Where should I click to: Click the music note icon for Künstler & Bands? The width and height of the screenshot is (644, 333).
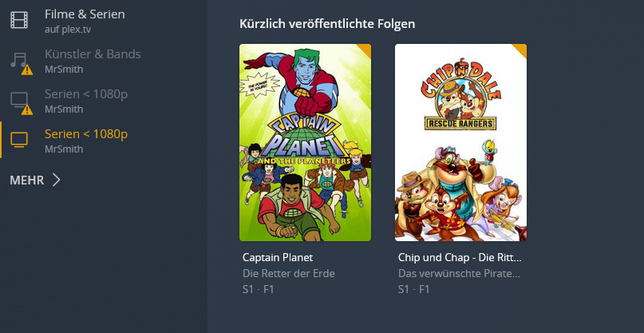(x=18, y=60)
